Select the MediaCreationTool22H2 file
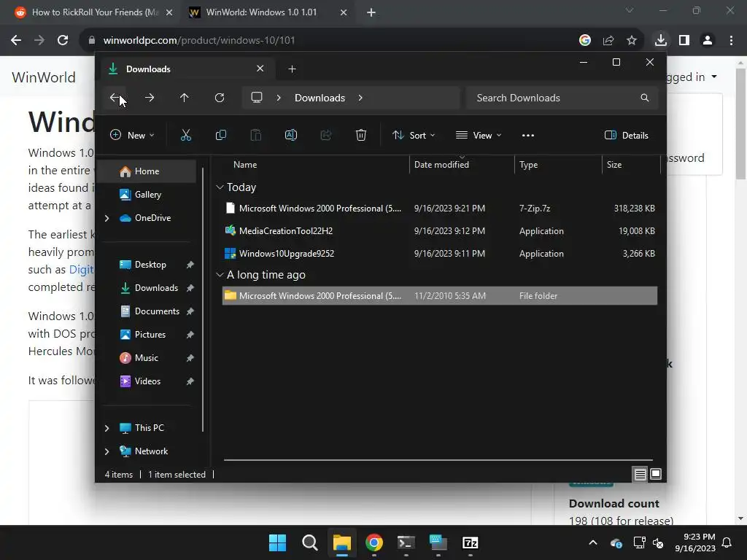Viewport: 747px width, 560px height. [x=440, y=231]
